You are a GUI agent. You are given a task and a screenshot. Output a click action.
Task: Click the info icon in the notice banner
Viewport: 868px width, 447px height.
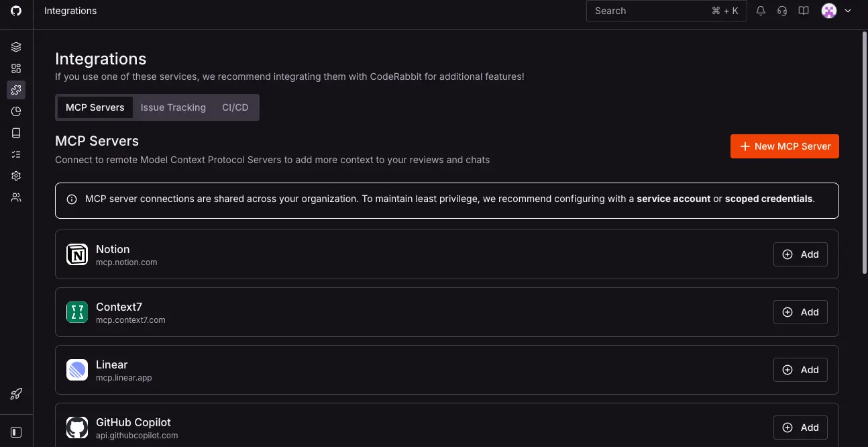point(71,199)
